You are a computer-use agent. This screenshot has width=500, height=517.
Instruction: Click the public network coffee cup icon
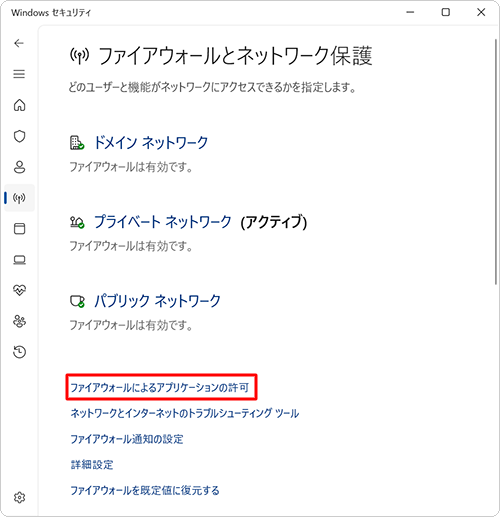(x=77, y=301)
